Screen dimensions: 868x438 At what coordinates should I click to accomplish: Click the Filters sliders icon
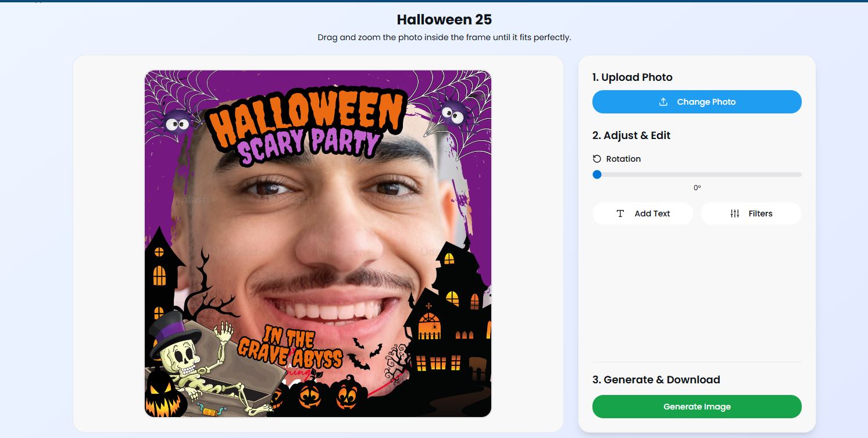(735, 213)
